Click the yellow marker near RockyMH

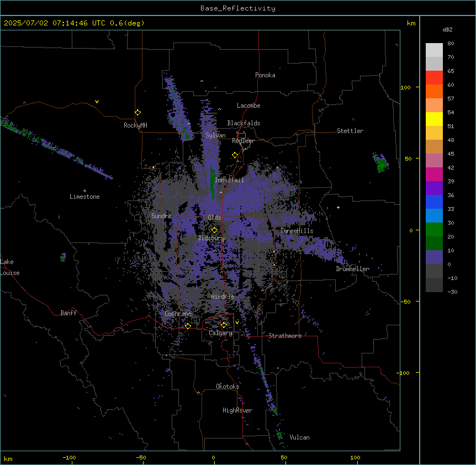[x=138, y=113]
